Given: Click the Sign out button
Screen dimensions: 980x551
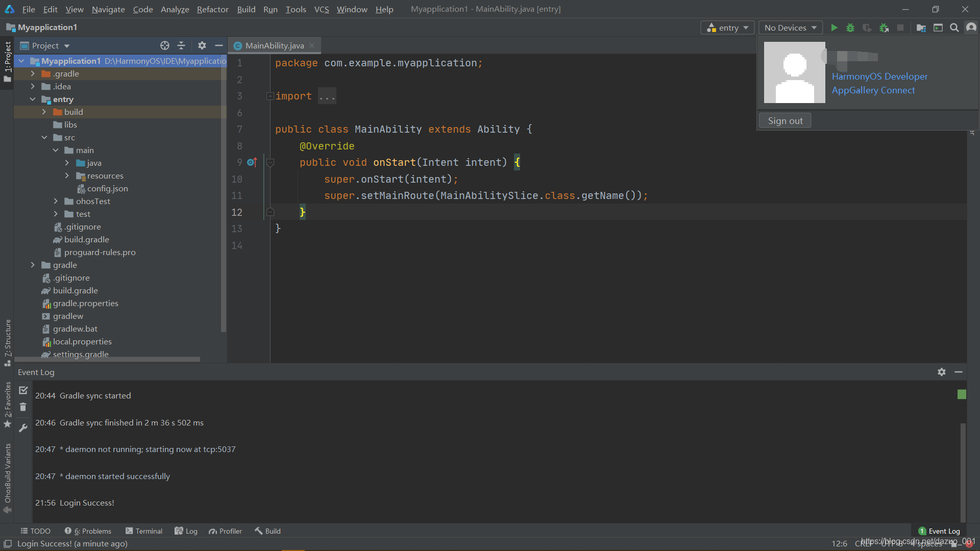Looking at the screenshot, I should click(785, 120).
